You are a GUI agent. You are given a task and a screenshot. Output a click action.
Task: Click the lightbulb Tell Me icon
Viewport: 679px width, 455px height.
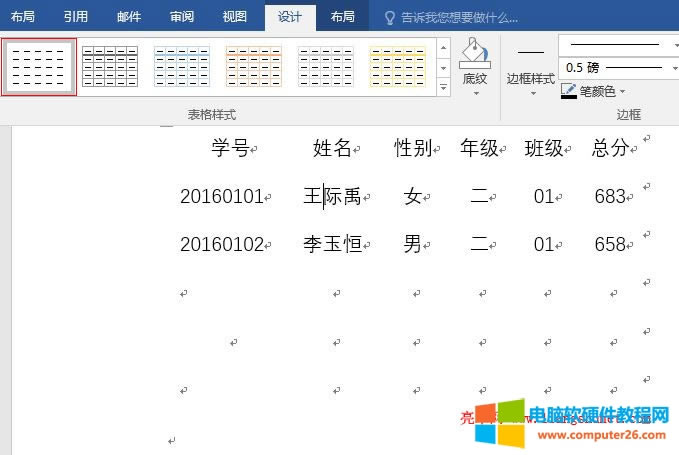pos(390,18)
